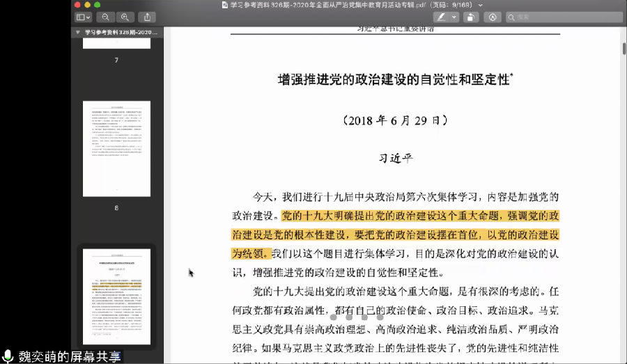Image resolution: width=627 pixels, height=364 pixels.
Task: Click the yellow highlighted text passage
Action: pos(395,235)
